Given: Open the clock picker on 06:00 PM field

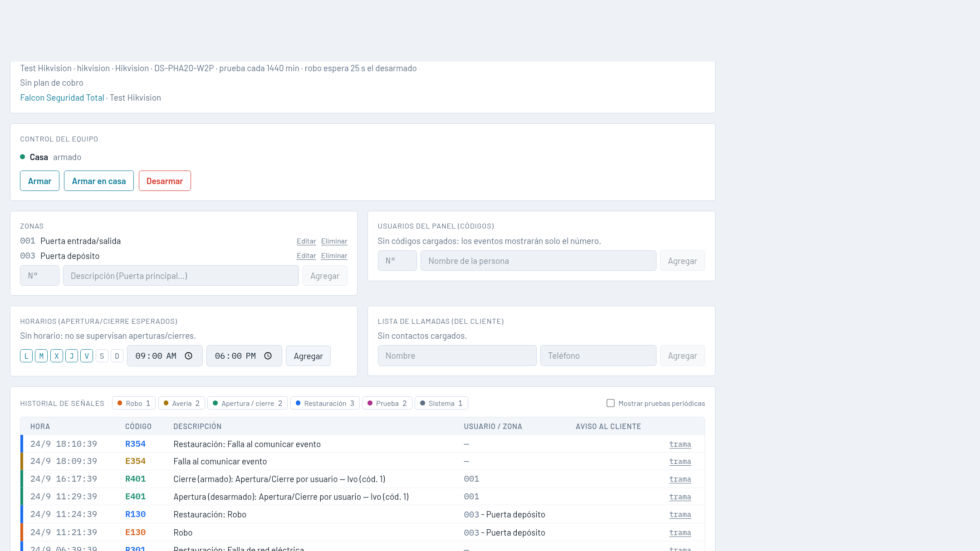Looking at the screenshot, I should click(x=268, y=356).
